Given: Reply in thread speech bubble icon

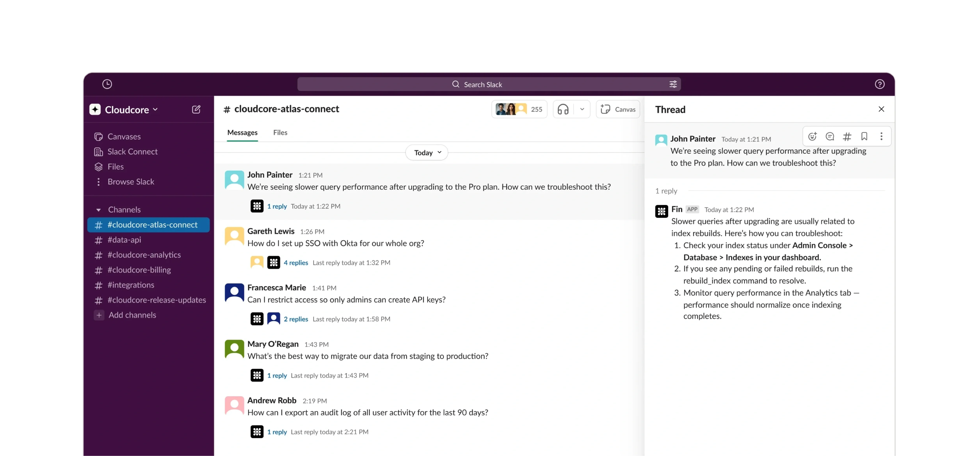Looking at the screenshot, I should [830, 136].
